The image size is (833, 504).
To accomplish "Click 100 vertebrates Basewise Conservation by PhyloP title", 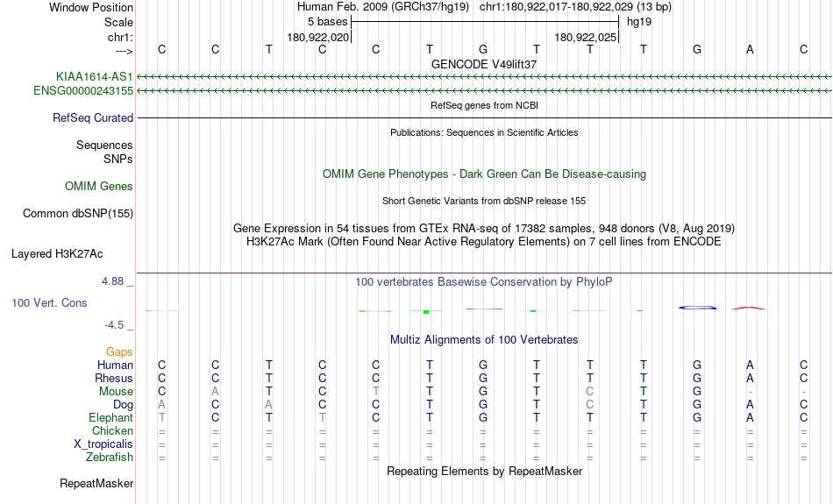I will (484, 282).
